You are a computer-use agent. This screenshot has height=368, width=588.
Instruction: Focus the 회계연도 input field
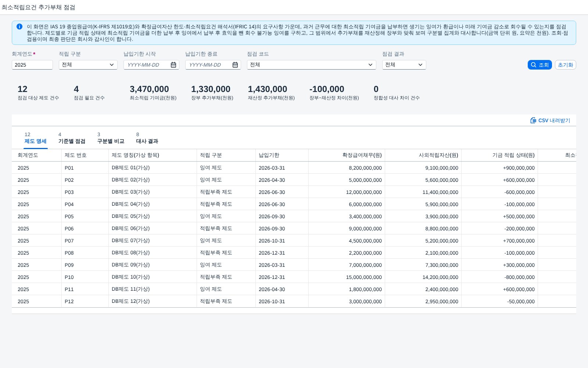pyautogui.click(x=32, y=65)
